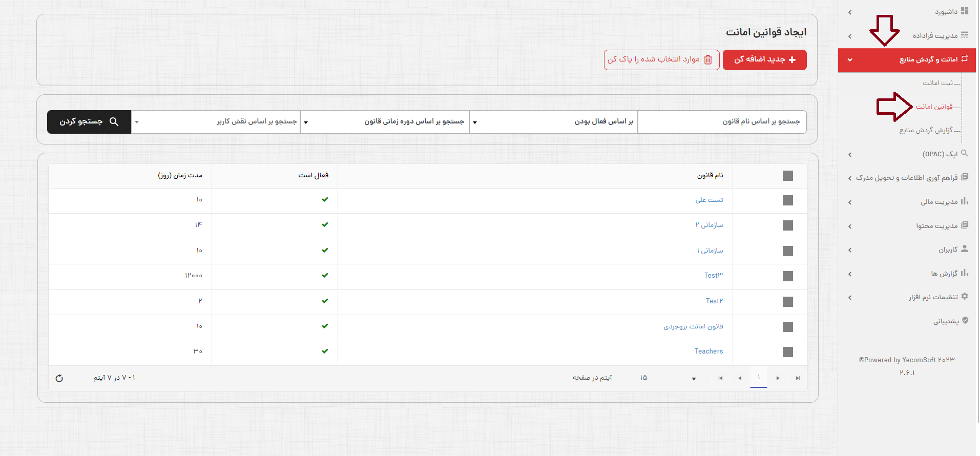Expand the dashboard menu chevron

click(850, 12)
